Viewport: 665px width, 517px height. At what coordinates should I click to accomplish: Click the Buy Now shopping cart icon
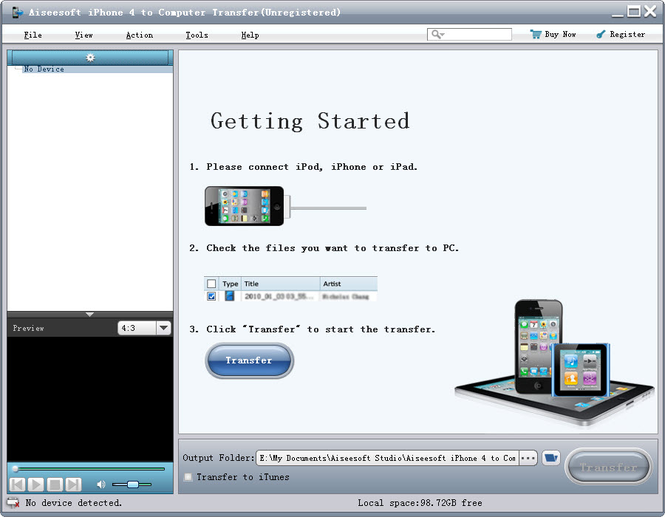(536, 34)
